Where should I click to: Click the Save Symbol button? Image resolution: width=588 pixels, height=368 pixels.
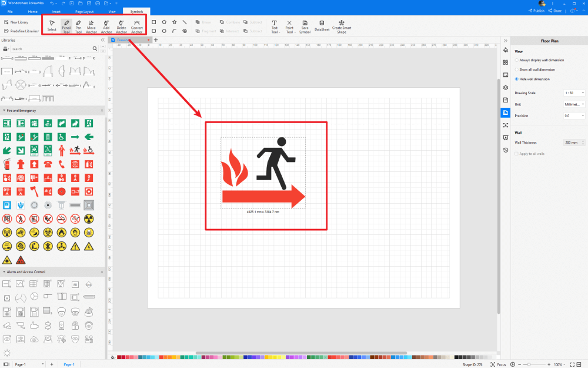[305, 26]
